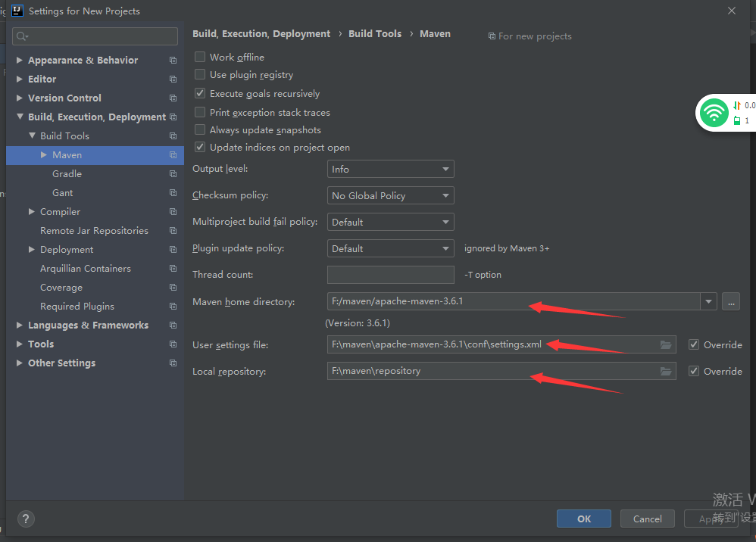Click the Cancel button
The image size is (756, 542).
(x=647, y=519)
